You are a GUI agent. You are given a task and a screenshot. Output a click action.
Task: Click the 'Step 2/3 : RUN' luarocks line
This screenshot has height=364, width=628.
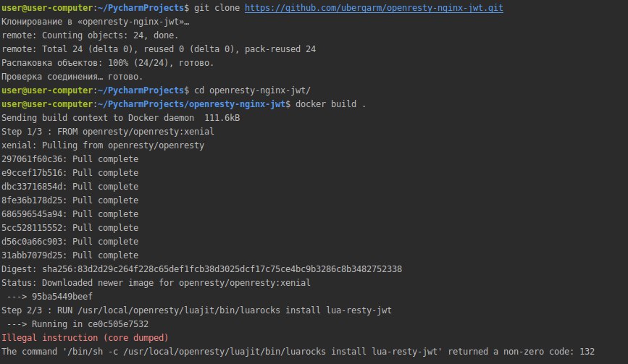coord(196,310)
